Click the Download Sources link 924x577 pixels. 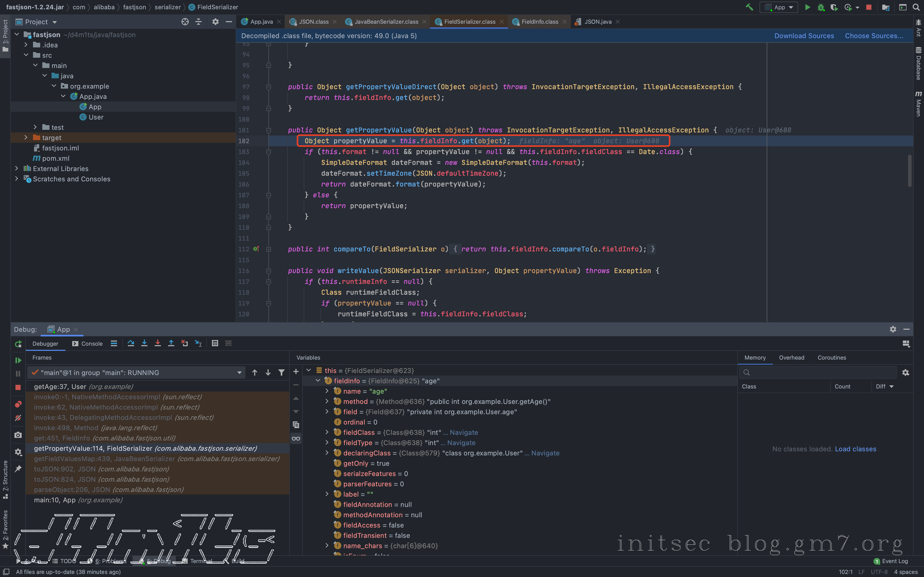click(804, 36)
